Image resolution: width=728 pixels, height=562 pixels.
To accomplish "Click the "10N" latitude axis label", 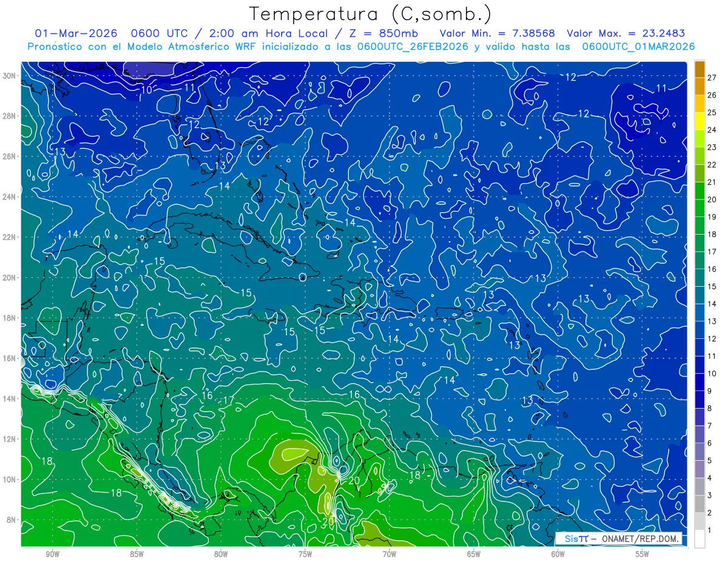I will 9,480.
